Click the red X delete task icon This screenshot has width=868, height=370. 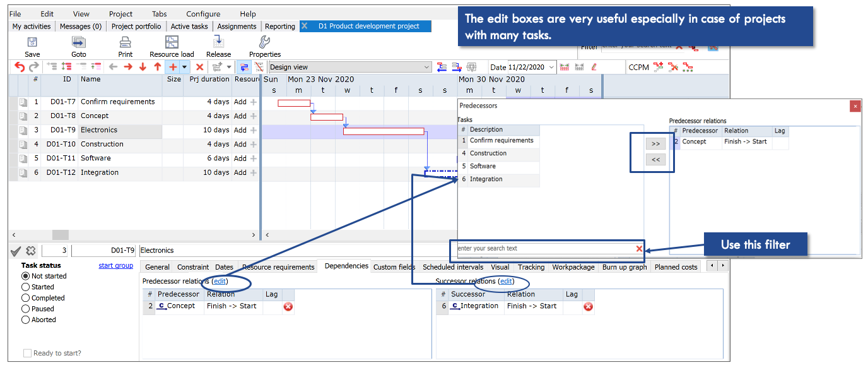[200, 67]
